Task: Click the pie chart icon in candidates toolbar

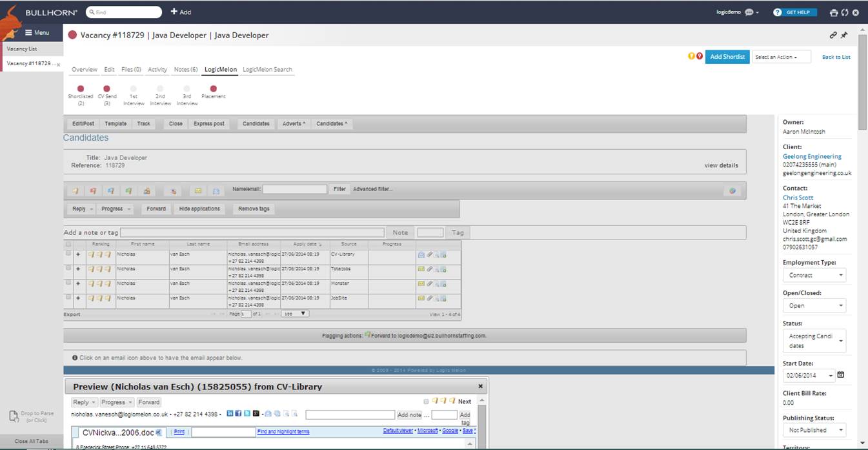Action: point(732,190)
